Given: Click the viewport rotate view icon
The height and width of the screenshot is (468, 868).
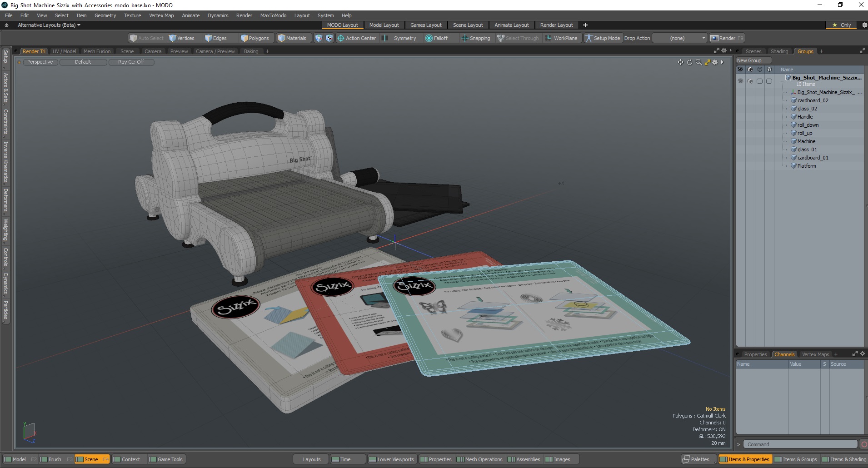Looking at the screenshot, I should pyautogui.click(x=689, y=62).
